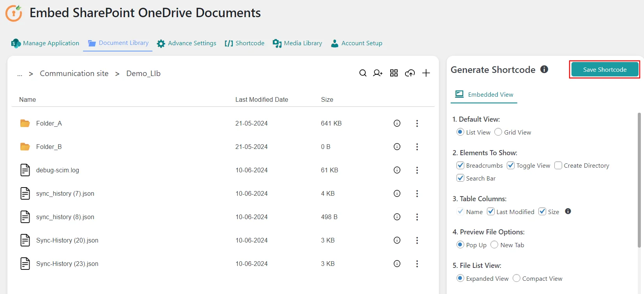Open the Document Library tab

coord(118,43)
